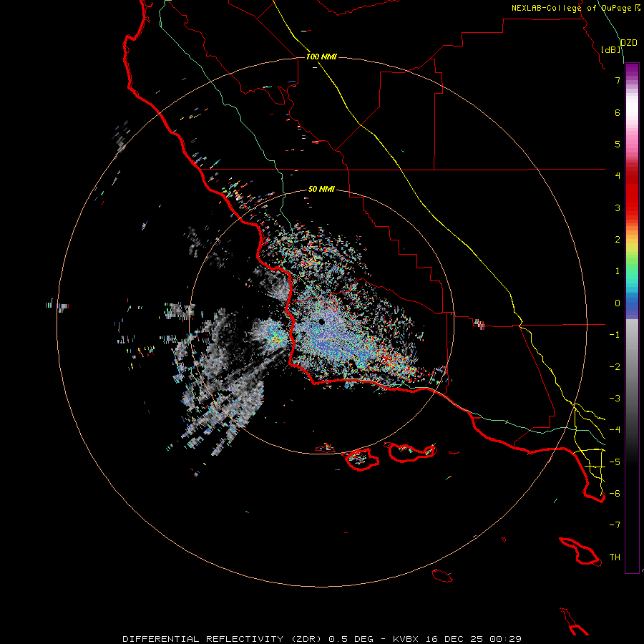Viewport: 644px width, 644px height.
Task: Click the 'KVBX' station identifier in caption
Action: [406, 639]
